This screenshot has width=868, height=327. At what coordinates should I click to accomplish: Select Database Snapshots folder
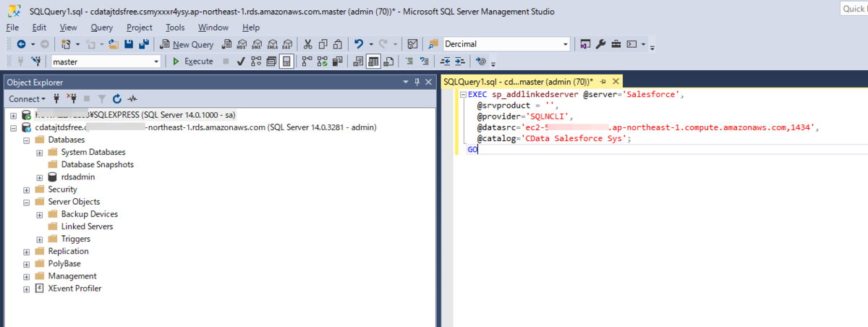97,164
